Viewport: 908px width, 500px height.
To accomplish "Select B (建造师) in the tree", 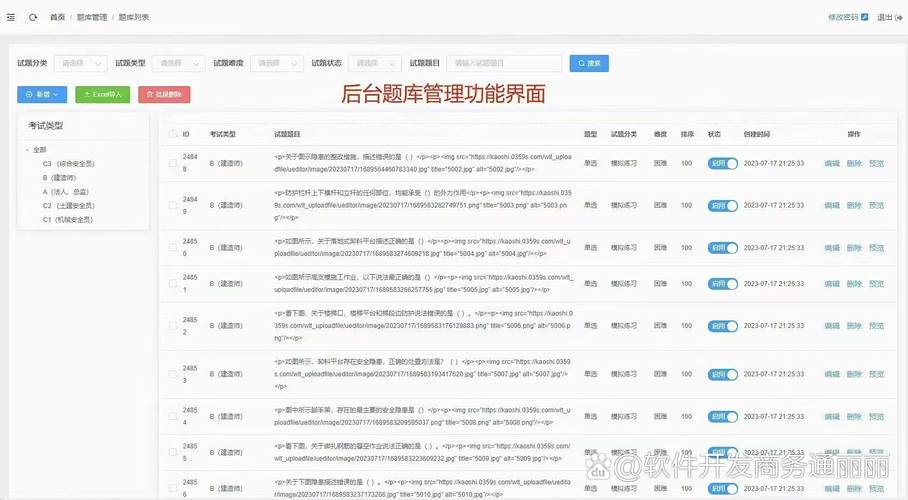I will [59, 178].
